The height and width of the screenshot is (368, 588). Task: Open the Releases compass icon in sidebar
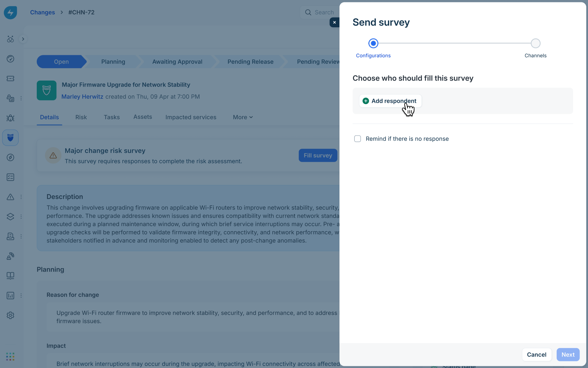10,157
